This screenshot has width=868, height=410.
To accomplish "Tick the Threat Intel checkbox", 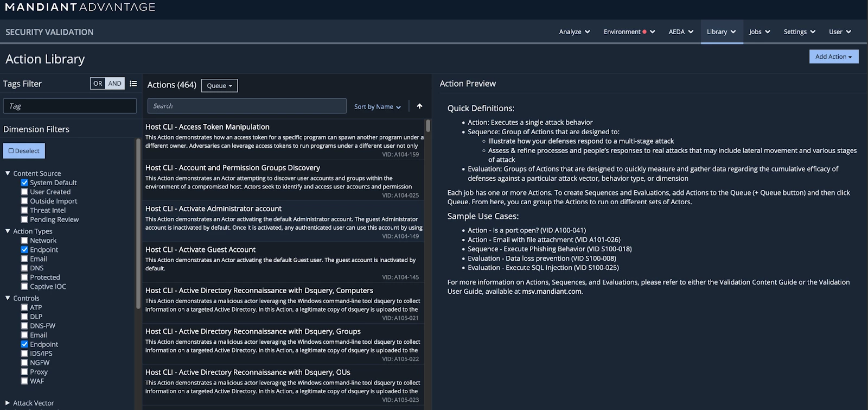I will (24, 210).
